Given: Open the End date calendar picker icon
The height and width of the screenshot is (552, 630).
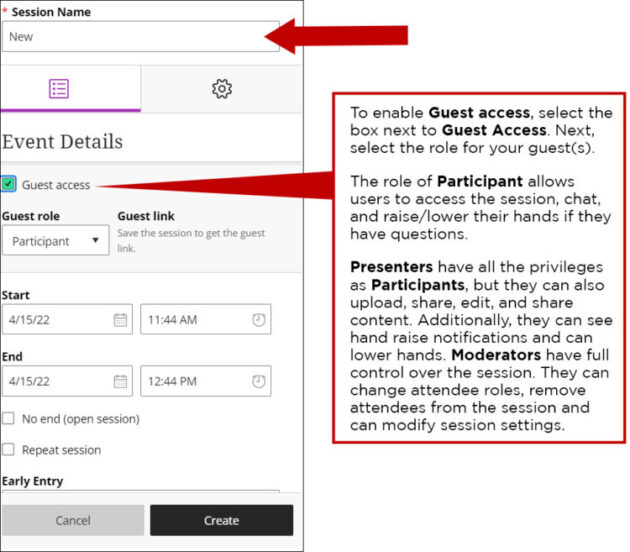Looking at the screenshot, I should tap(120, 381).
